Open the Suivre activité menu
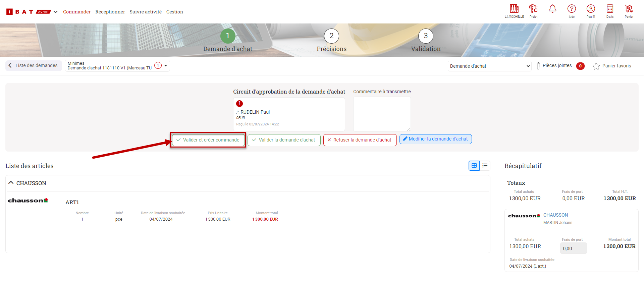The image size is (644, 281). [x=146, y=12]
